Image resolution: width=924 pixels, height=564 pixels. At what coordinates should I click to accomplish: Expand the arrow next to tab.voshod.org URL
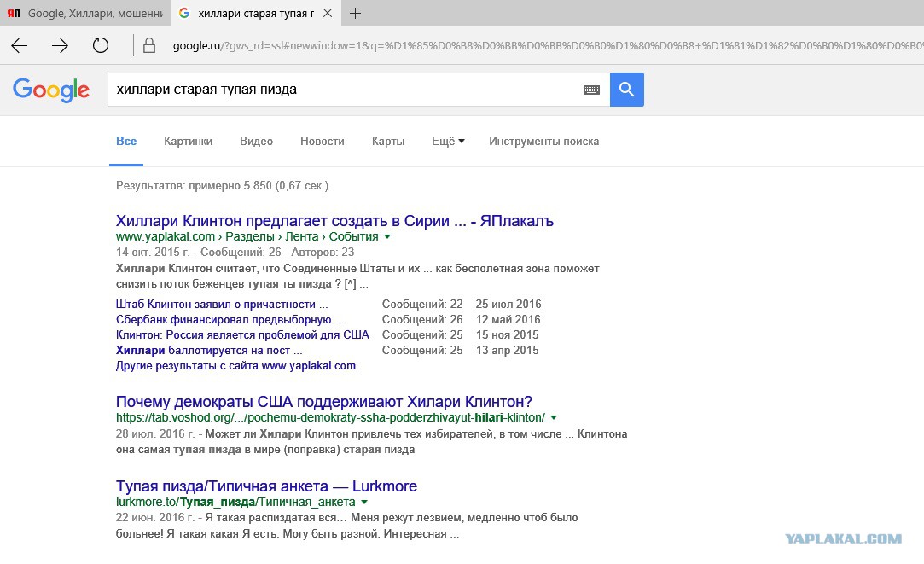[554, 418]
